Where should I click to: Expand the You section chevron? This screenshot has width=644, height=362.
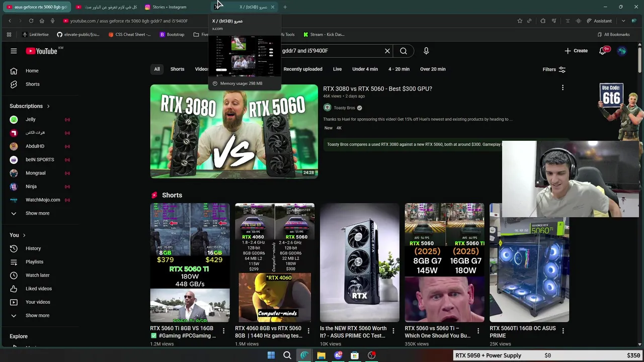(x=24, y=235)
